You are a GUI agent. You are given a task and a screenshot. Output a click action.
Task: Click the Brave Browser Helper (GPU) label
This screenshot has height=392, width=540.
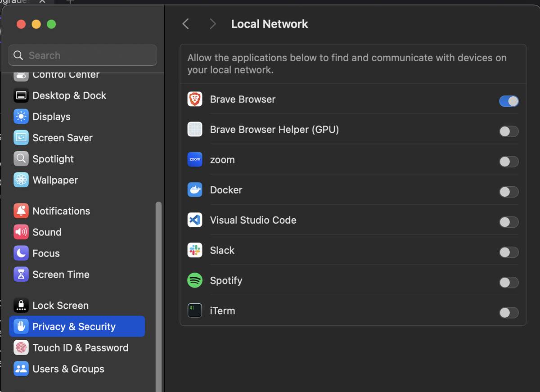click(x=274, y=130)
